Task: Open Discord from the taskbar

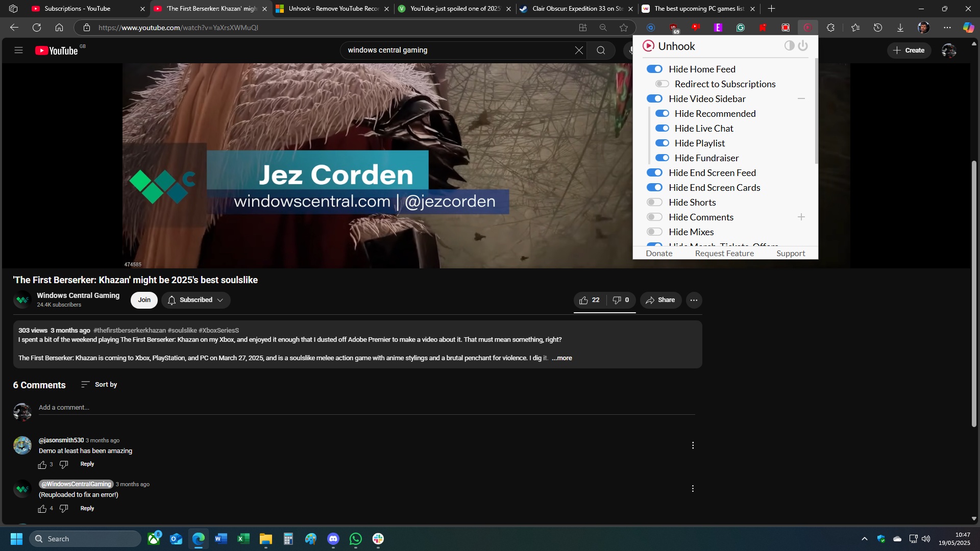Action: point(333,539)
